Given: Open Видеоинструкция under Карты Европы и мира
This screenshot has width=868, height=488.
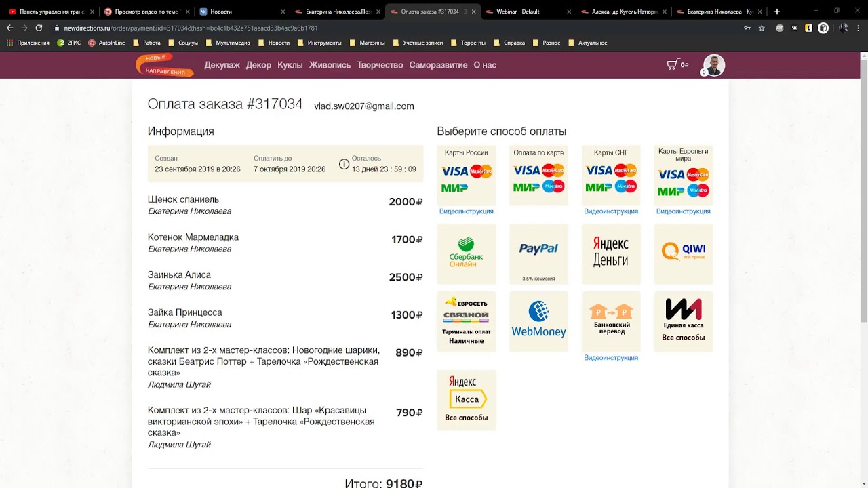Looking at the screenshot, I should tap(684, 211).
